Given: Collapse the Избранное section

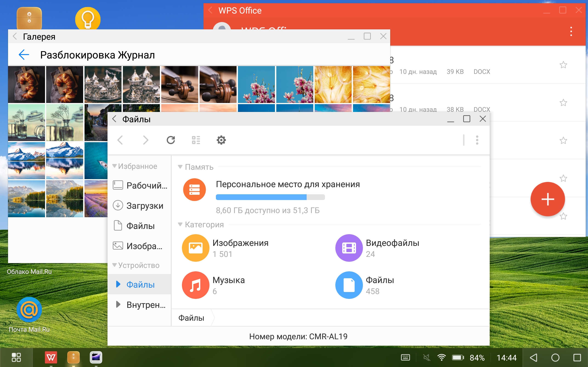Looking at the screenshot, I should [x=114, y=166].
